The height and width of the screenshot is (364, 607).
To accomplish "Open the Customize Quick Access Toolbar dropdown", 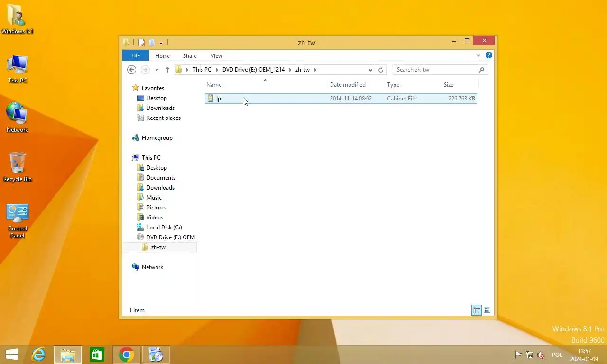I will [161, 43].
